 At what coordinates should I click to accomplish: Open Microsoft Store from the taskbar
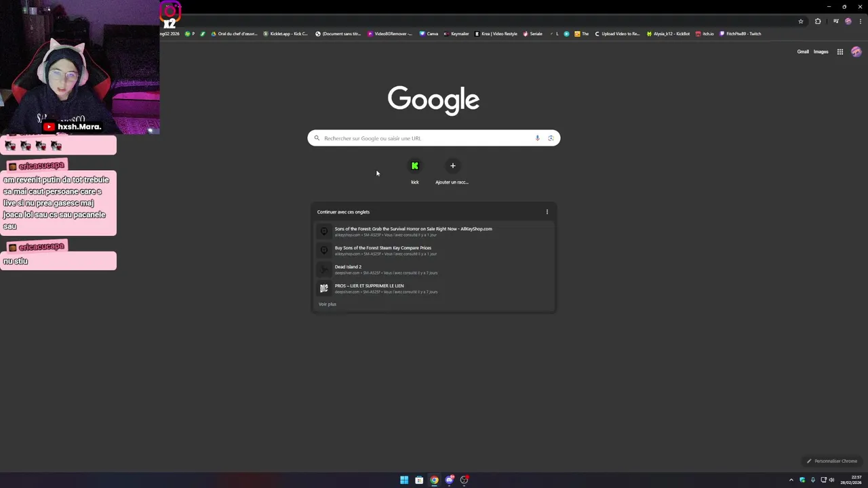[x=419, y=480]
